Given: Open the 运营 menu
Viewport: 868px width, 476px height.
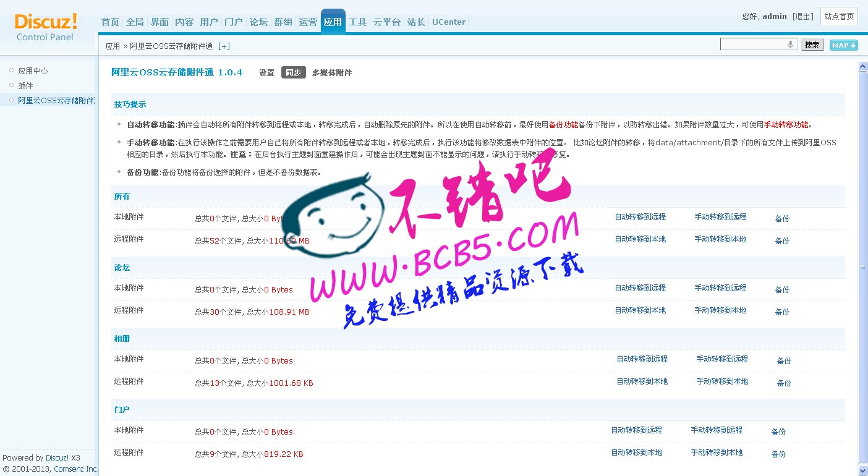Looking at the screenshot, I should [x=308, y=22].
